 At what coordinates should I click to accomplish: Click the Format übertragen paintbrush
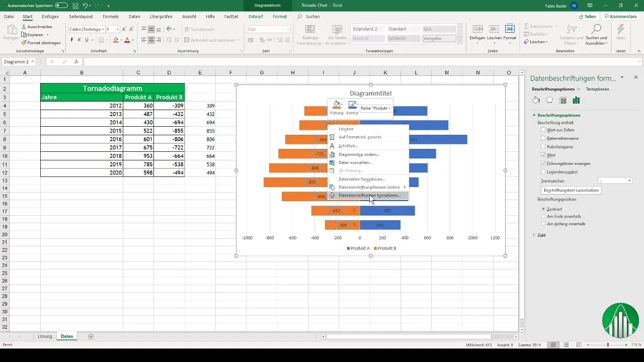24,43
